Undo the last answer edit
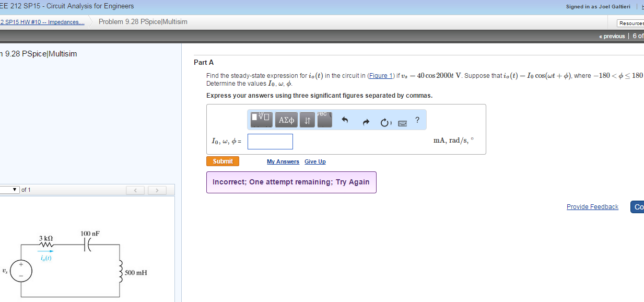 point(345,120)
